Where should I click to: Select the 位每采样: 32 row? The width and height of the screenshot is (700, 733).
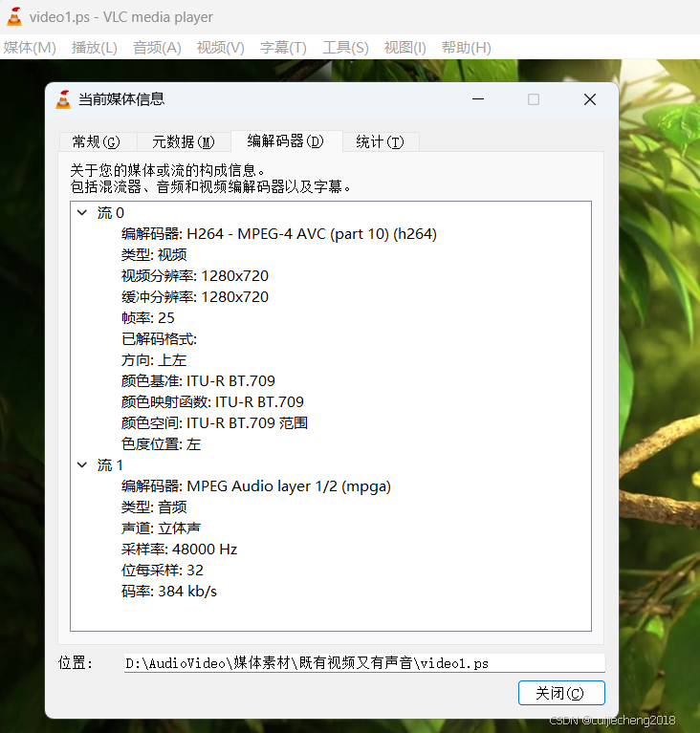pyautogui.click(x=163, y=571)
